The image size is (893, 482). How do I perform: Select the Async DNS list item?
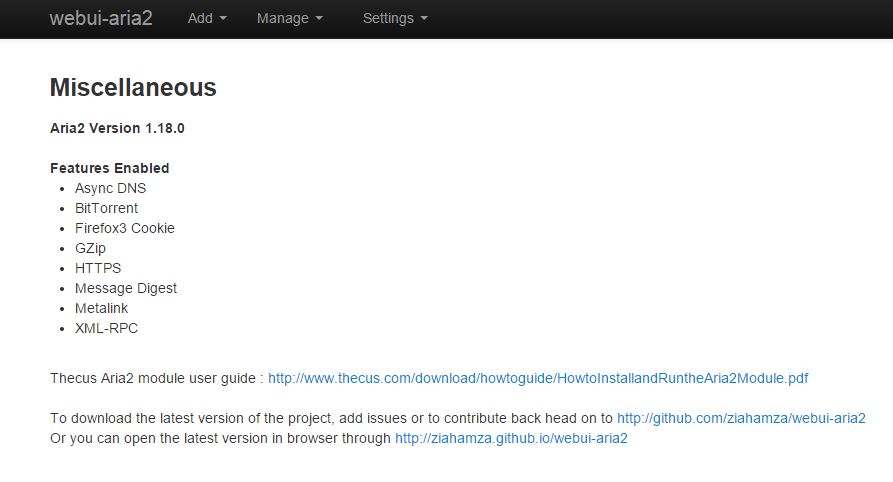coord(110,188)
